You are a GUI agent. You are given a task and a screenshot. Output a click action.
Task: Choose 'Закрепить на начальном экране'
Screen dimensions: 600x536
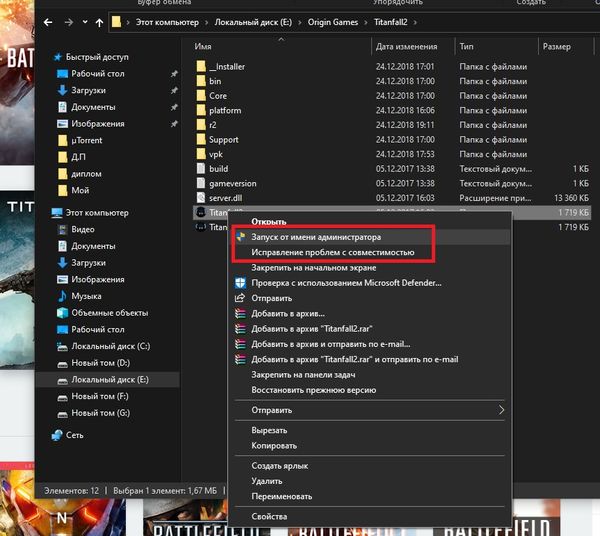[313, 268]
